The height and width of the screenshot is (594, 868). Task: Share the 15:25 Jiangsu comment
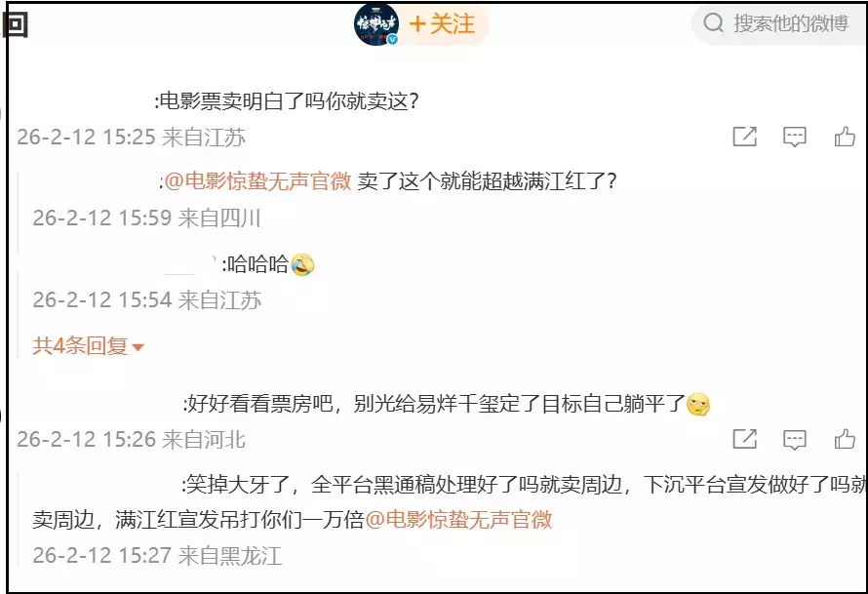744,137
